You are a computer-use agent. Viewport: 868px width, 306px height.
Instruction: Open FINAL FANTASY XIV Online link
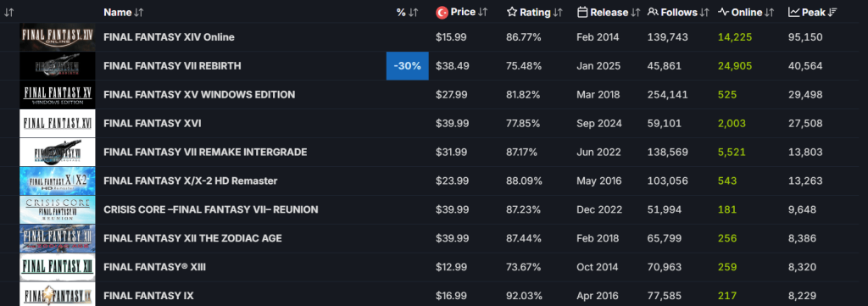tap(169, 37)
